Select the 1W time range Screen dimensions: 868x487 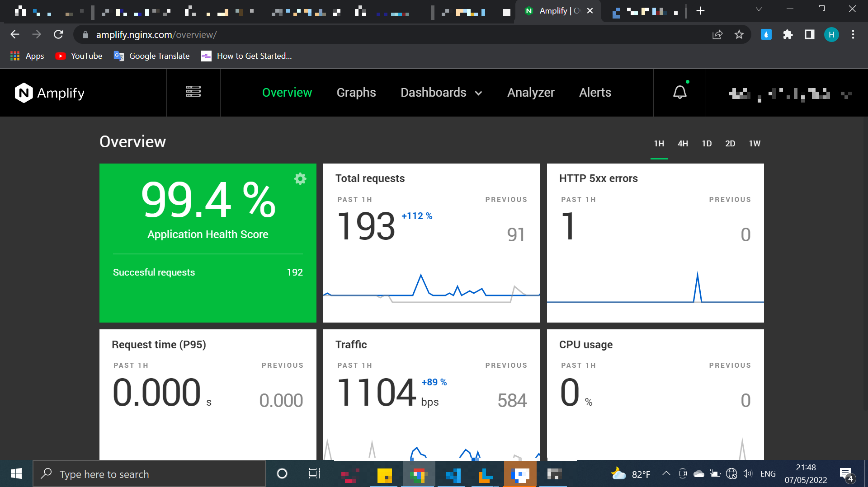point(755,143)
